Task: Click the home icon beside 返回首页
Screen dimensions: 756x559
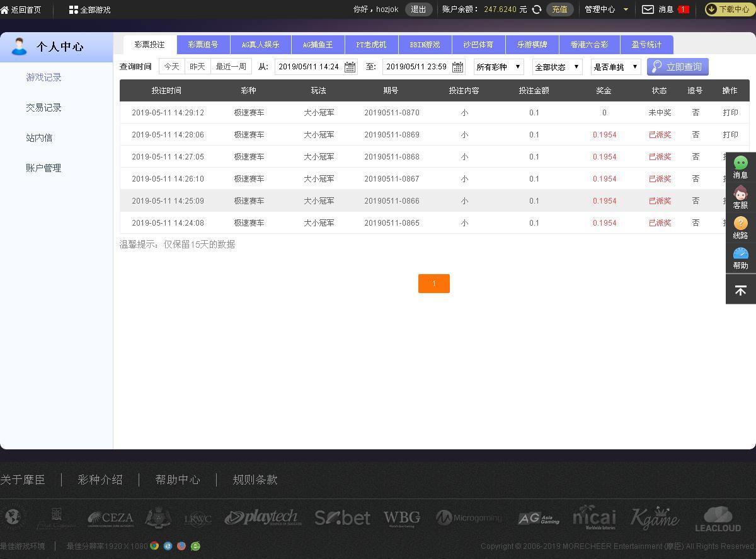Action: click(x=4, y=10)
